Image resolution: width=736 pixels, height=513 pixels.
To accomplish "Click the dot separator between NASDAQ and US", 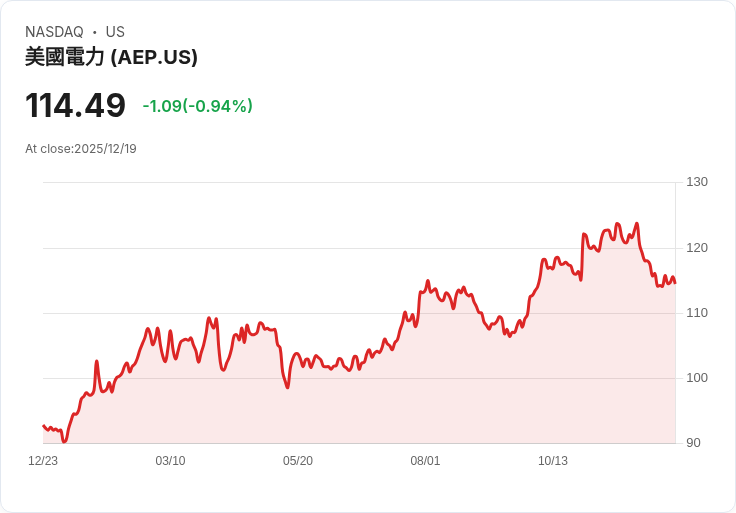I will point(94,32).
